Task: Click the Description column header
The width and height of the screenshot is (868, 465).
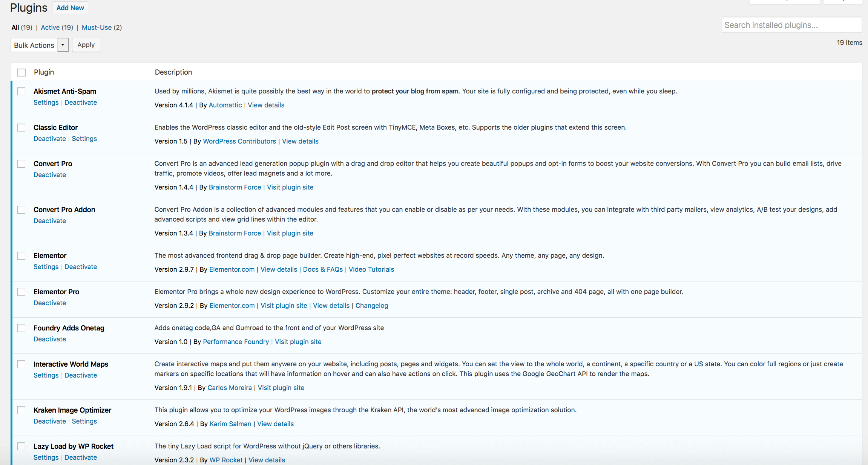Action: pos(173,72)
